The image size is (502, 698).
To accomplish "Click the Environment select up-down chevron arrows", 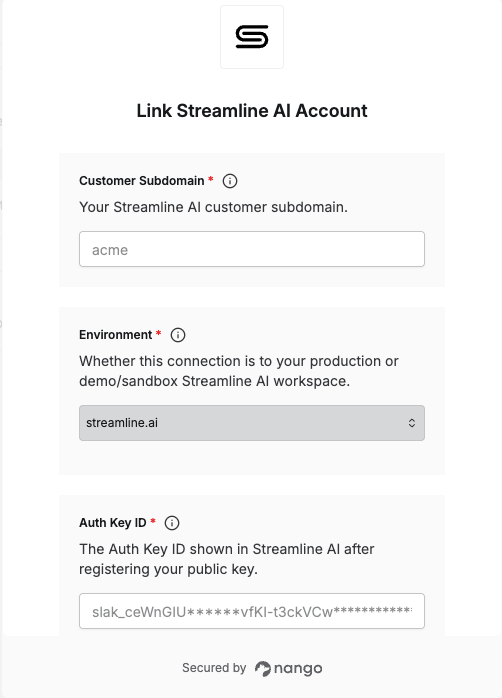I will pyautogui.click(x=412, y=423).
